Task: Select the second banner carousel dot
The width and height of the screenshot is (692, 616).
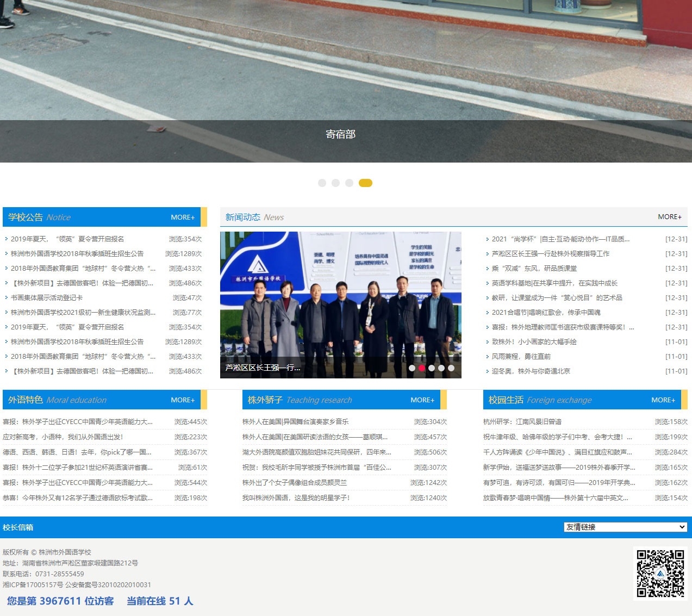Action: [335, 183]
